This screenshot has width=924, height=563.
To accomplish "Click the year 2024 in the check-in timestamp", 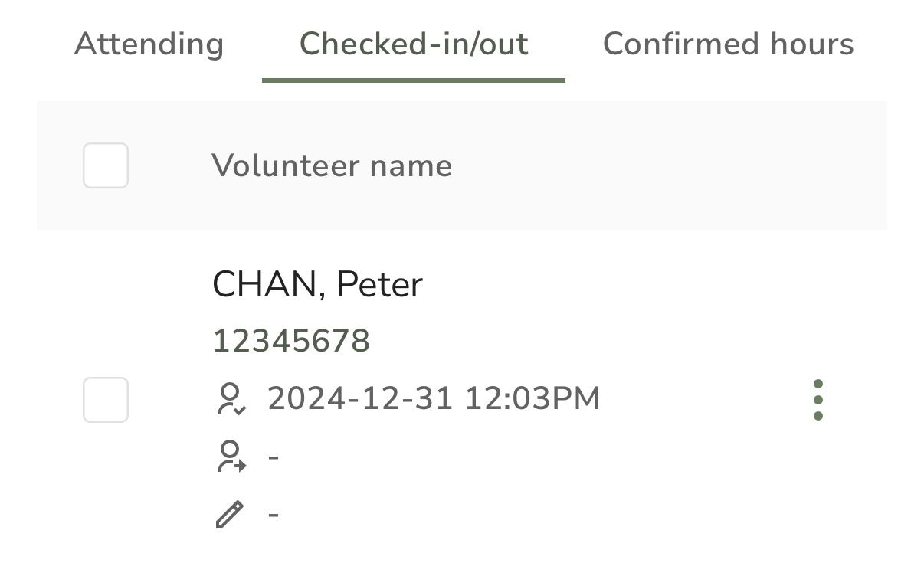I will (300, 399).
